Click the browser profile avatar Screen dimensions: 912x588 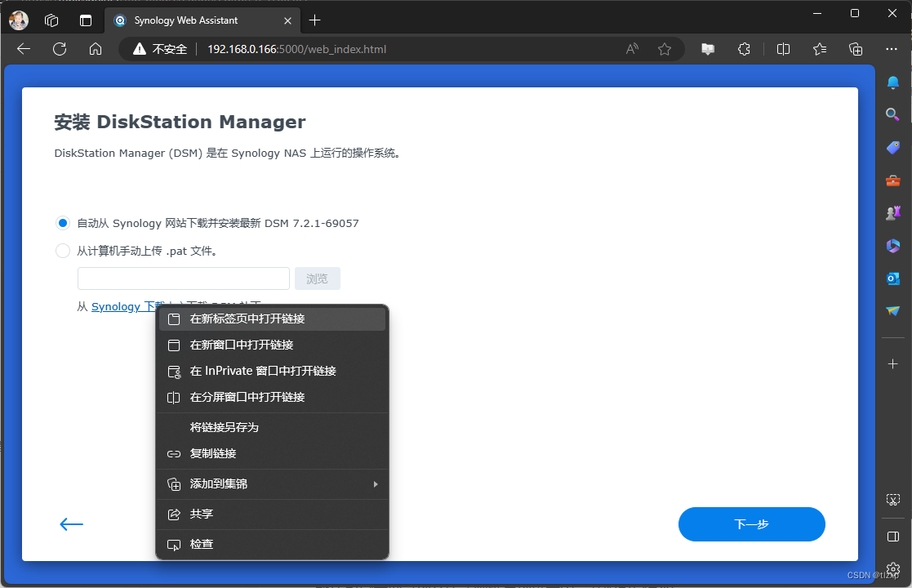coord(19,20)
